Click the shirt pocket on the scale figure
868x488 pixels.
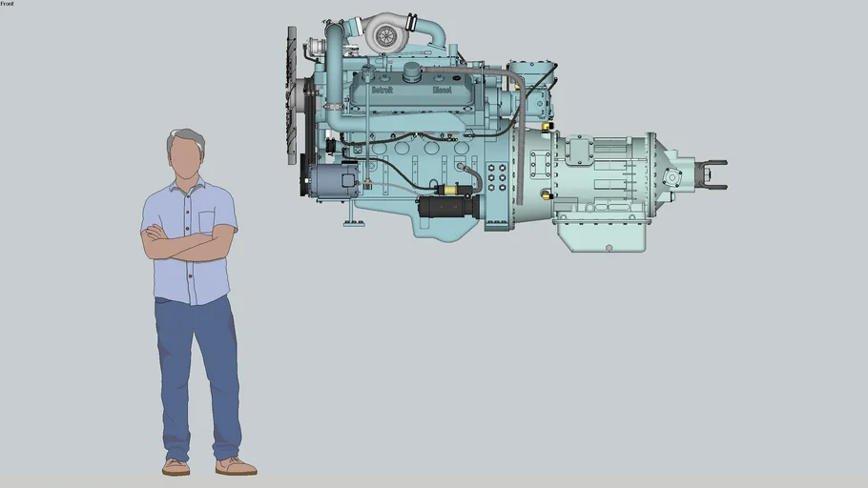(208, 222)
